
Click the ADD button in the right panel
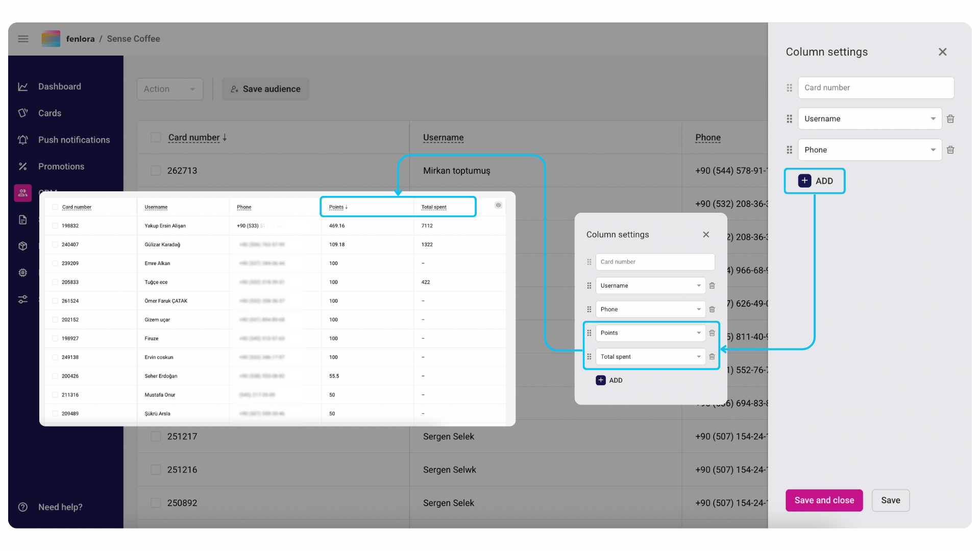point(815,181)
